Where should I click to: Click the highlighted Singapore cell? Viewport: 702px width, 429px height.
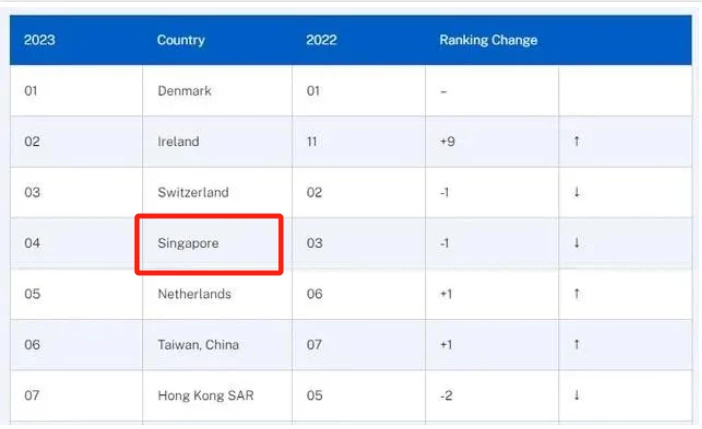[x=209, y=244]
